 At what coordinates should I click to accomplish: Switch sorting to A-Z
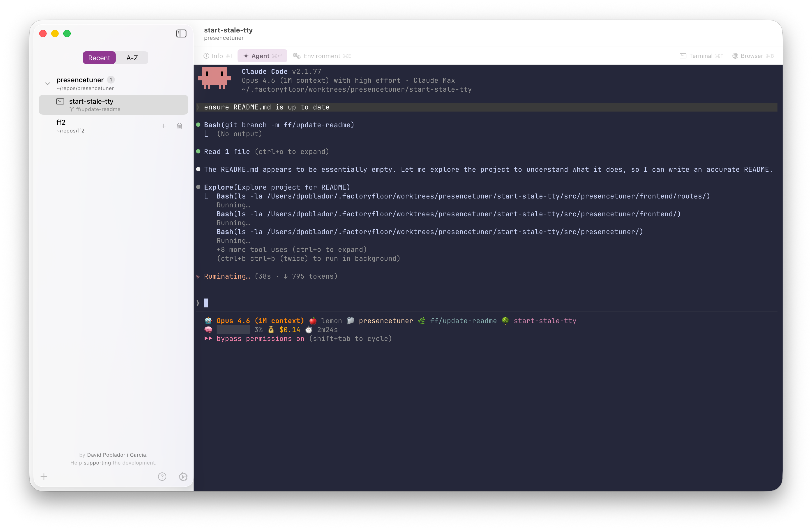click(x=132, y=57)
